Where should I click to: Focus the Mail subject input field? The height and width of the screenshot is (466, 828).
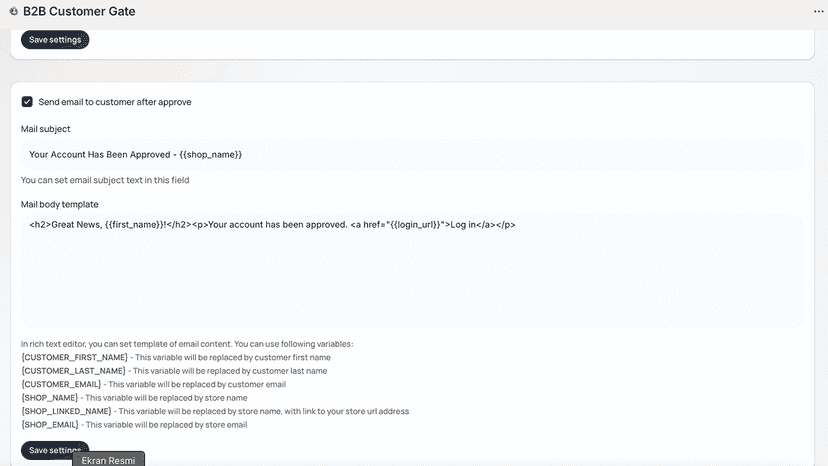click(x=412, y=154)
